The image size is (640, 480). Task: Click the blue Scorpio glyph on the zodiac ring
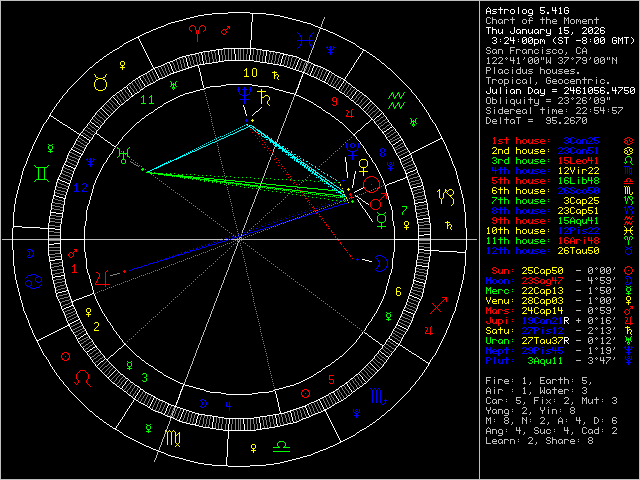click(378, 396)
